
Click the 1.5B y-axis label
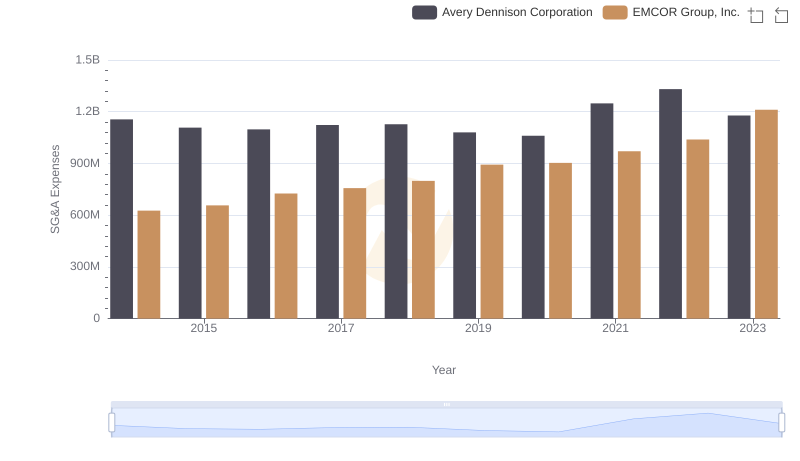88,60
